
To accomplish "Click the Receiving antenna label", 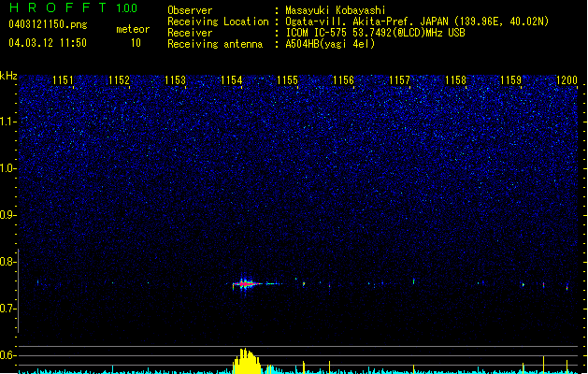I will click(215, 44).
